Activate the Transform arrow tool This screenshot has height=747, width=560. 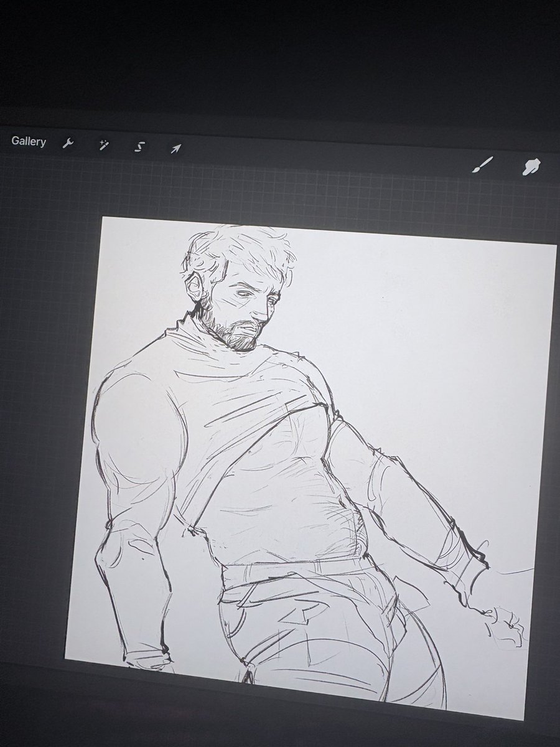pos(175,148)
